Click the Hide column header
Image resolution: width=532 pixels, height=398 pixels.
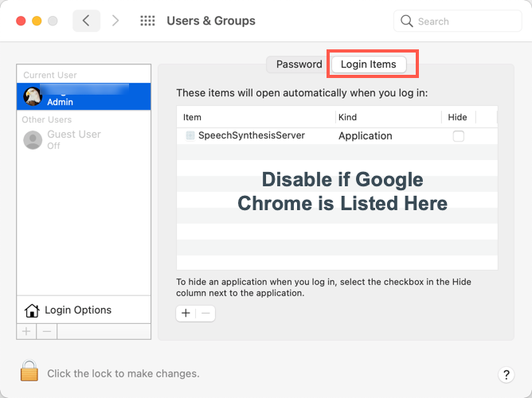pyautogui.click(x=459, y=117)
